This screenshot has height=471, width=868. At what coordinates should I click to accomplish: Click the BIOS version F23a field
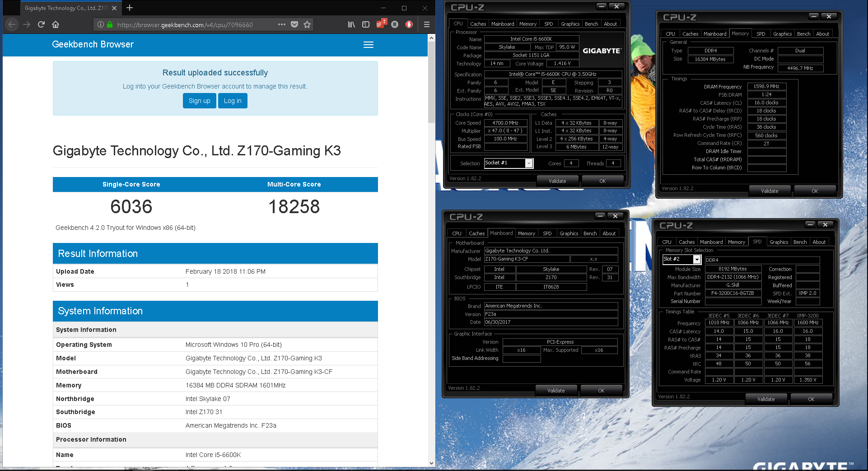(x=551, y=314)
